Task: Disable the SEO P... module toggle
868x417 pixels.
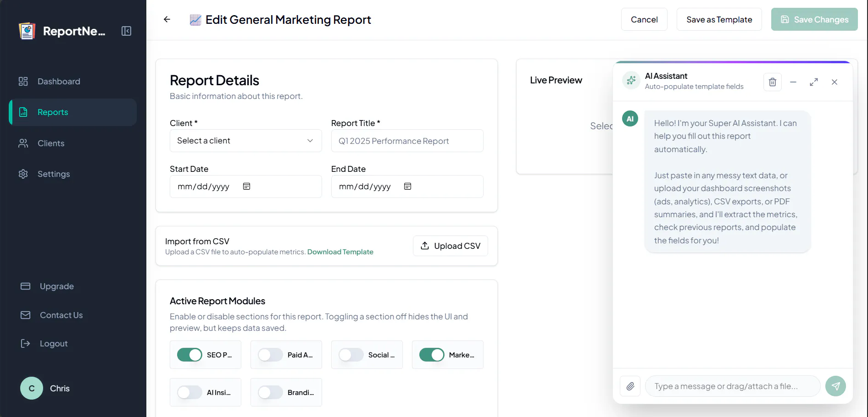Action: click(189, 355)
